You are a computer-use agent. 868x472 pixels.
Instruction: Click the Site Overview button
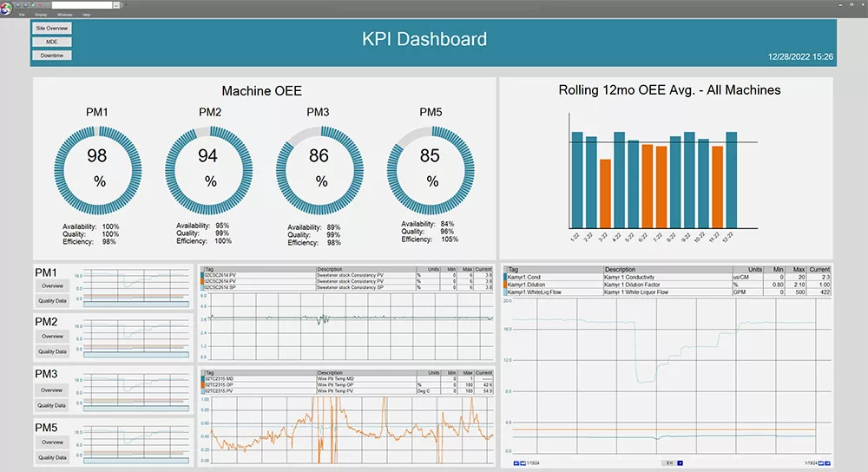52,28
